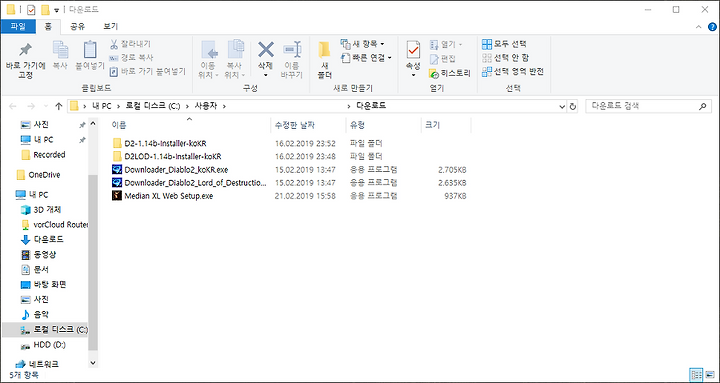Open the Copy to (복사 위치) dropdown

235,60
